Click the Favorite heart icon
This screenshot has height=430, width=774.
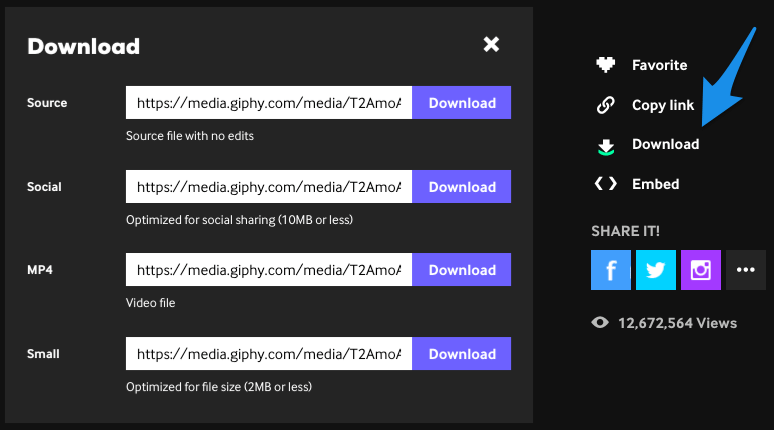coord(606,65)
